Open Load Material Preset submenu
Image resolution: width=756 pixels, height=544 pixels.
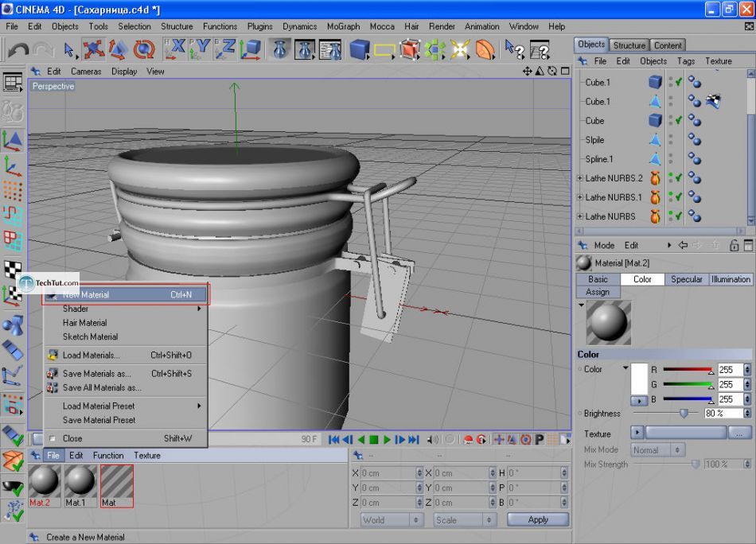coord(126,406)
